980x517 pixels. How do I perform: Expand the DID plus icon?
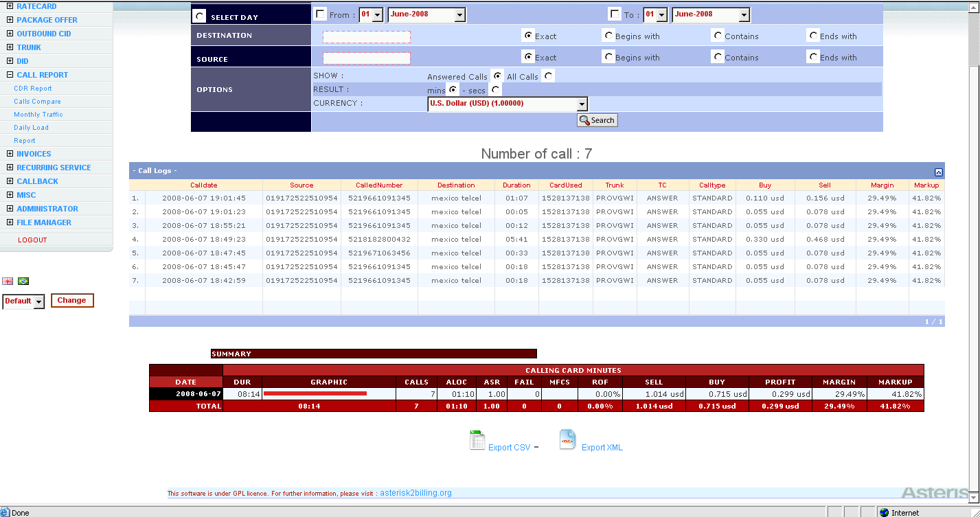click(x=10, y=61)
